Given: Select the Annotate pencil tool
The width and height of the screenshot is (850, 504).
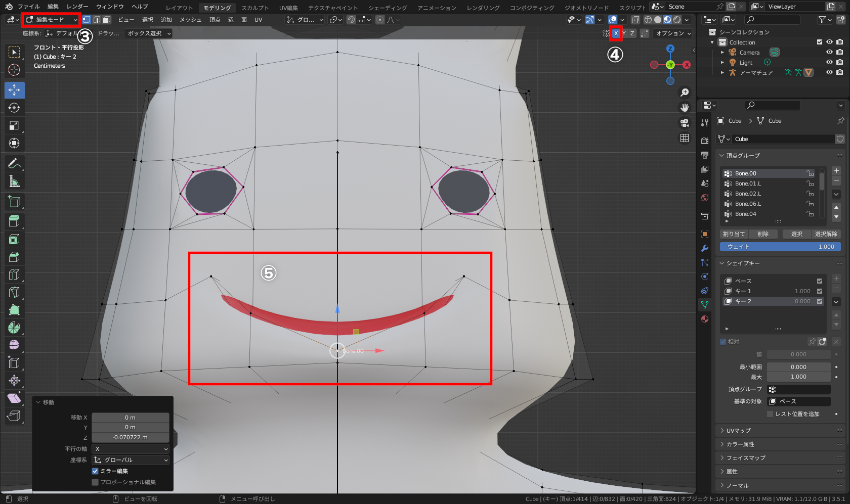Looking at the screenshot, I should coord(14,163).
